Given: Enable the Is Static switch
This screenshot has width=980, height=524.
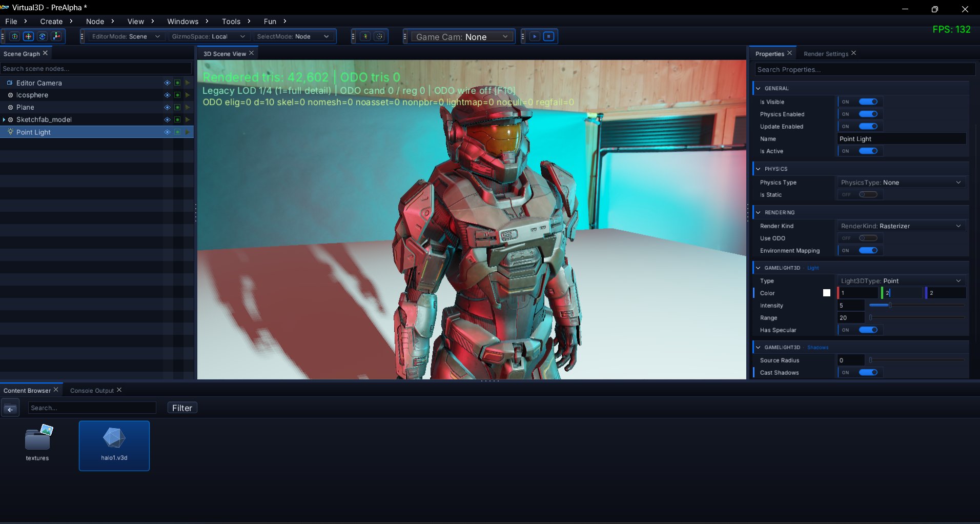Looking at the screenshot, I should coord(868,194).
